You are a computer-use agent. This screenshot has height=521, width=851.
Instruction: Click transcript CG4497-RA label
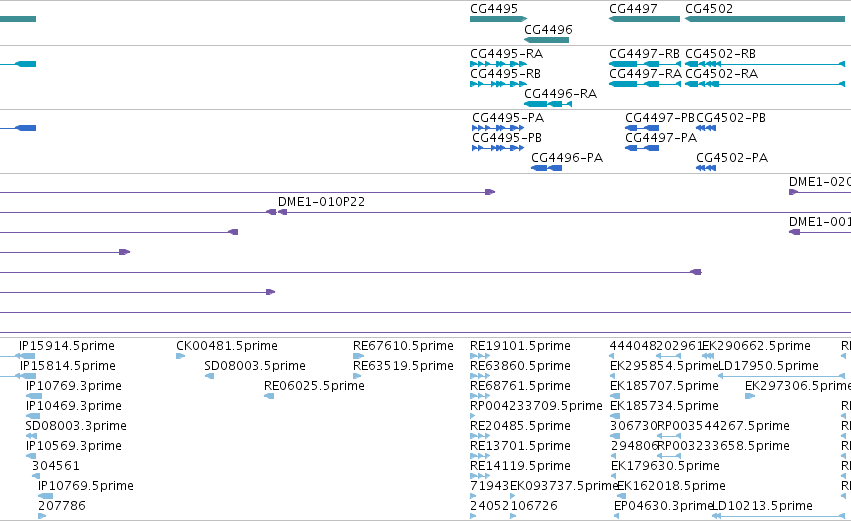point(645,74)
